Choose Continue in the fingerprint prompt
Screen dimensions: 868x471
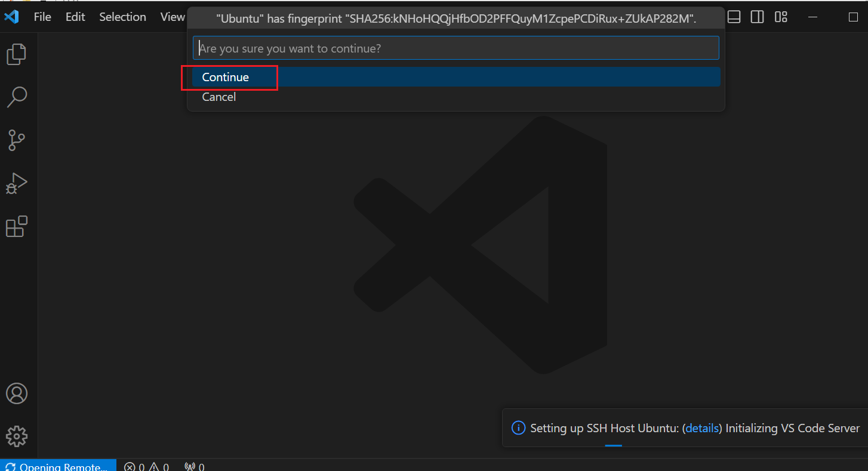(456, 77)
